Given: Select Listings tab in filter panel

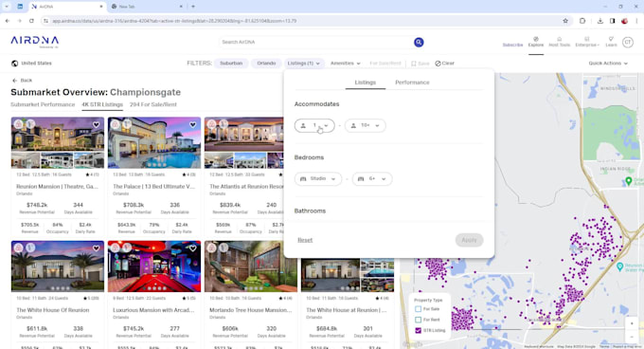Looking at the screenshot, I should 366,83.
